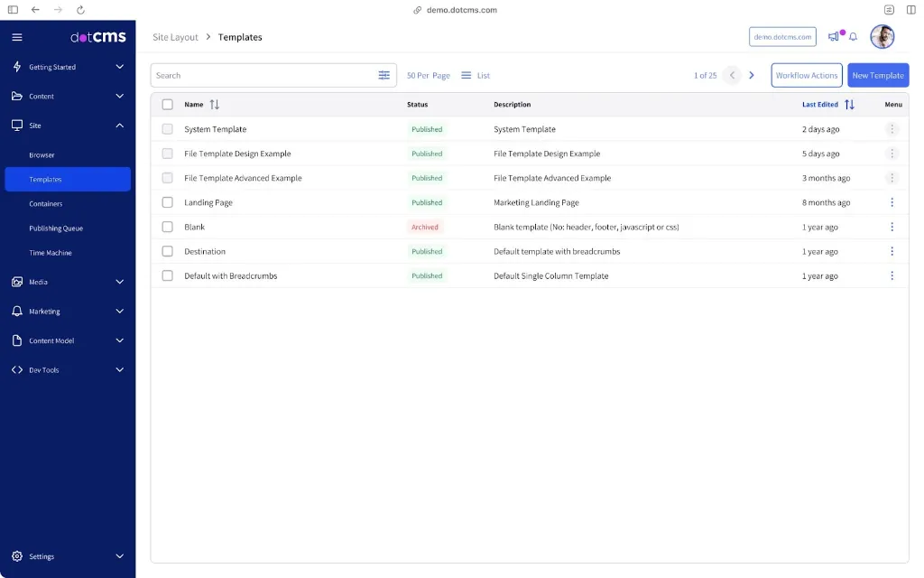Click the notifications bell icon
Image resolution: width=924 pixels, height=578 pixels.
pos(853,37)
